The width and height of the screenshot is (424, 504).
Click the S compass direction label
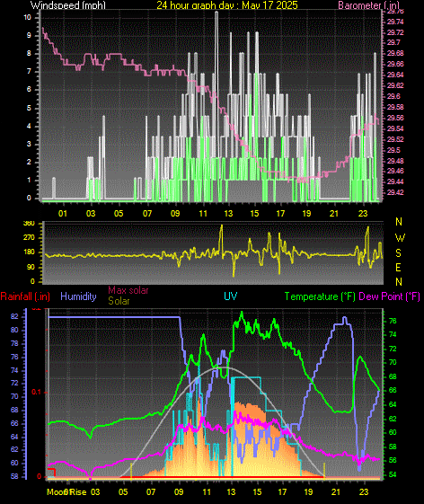pyautogui.click(x=398, y=253)
